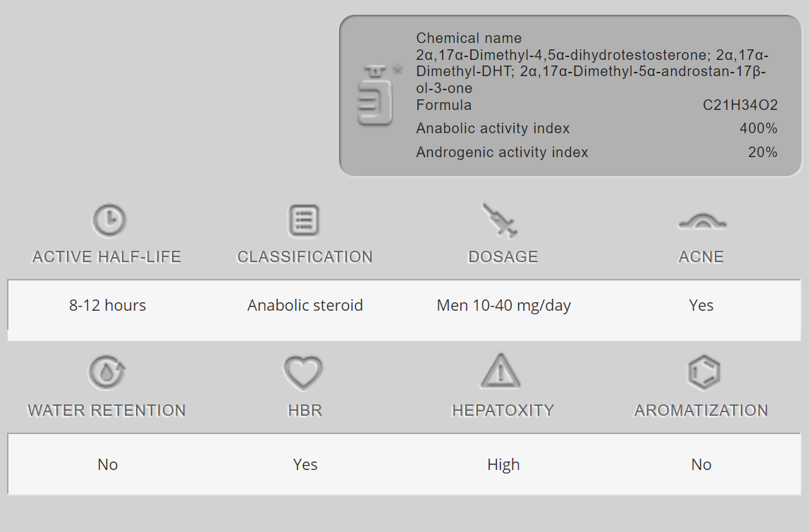Select the WATER RETENTION heading
The width and height of the screenshot is (810, 532).
coord(107,411)
